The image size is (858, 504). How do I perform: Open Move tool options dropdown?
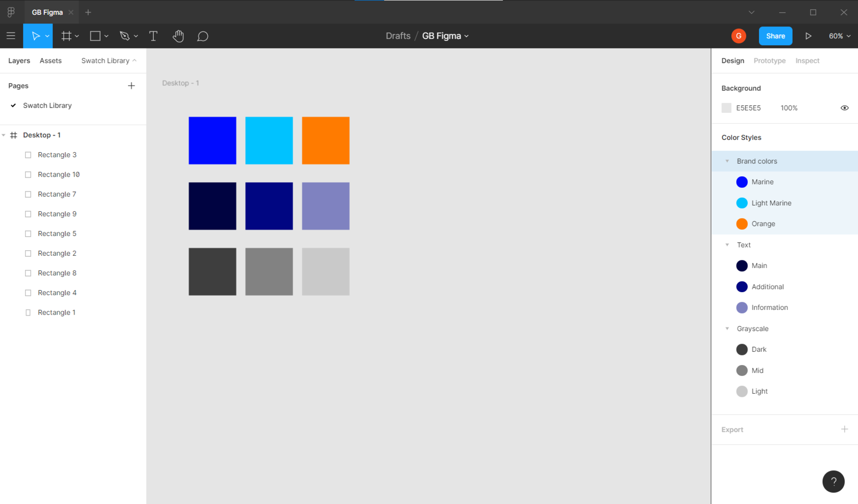pyautogui.click(x=47, y=36)
